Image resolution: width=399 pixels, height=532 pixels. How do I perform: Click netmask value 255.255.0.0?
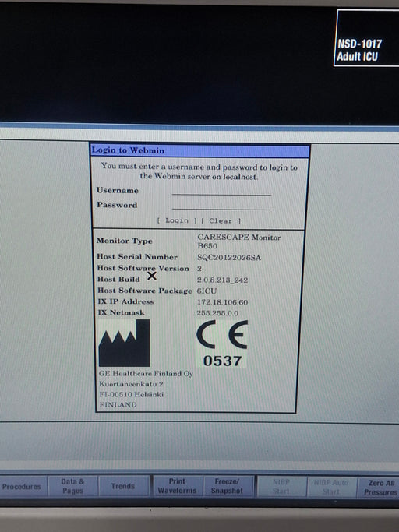tap(217, 313)
